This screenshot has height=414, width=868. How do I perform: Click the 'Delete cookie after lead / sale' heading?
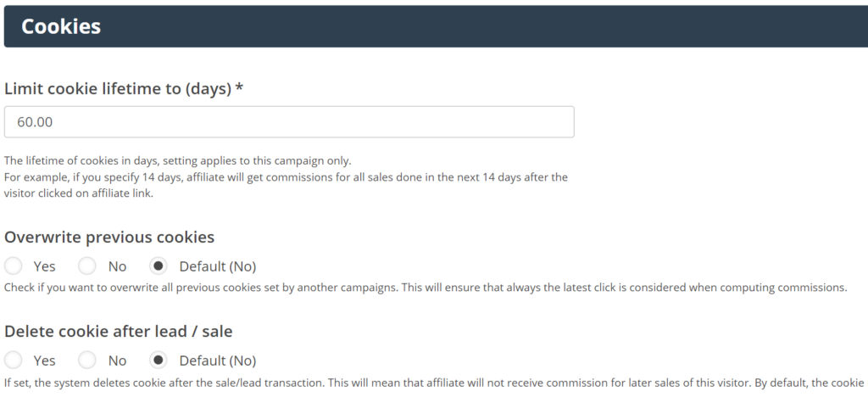(x=118, y=331)
